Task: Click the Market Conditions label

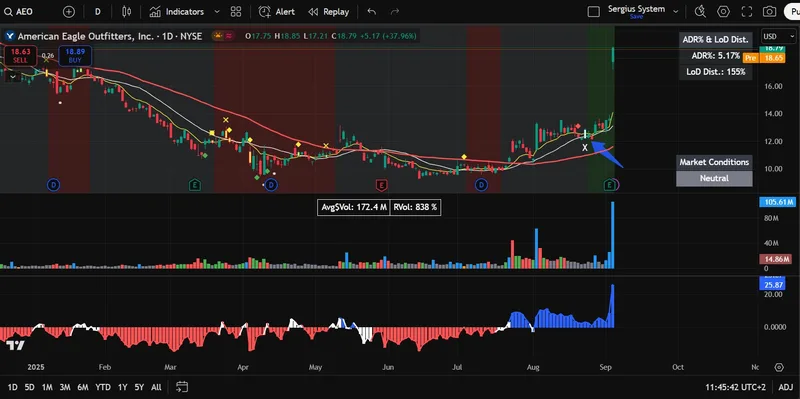Action: click(714, 162)
